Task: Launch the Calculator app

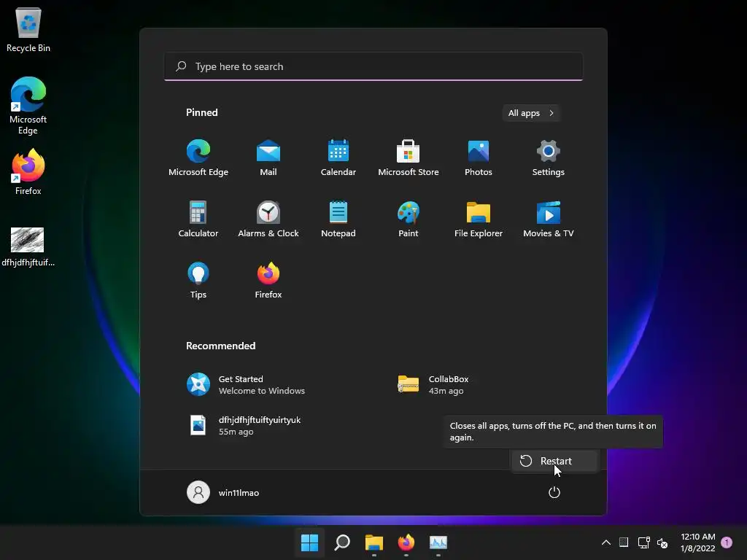Action: coord(198,219)
